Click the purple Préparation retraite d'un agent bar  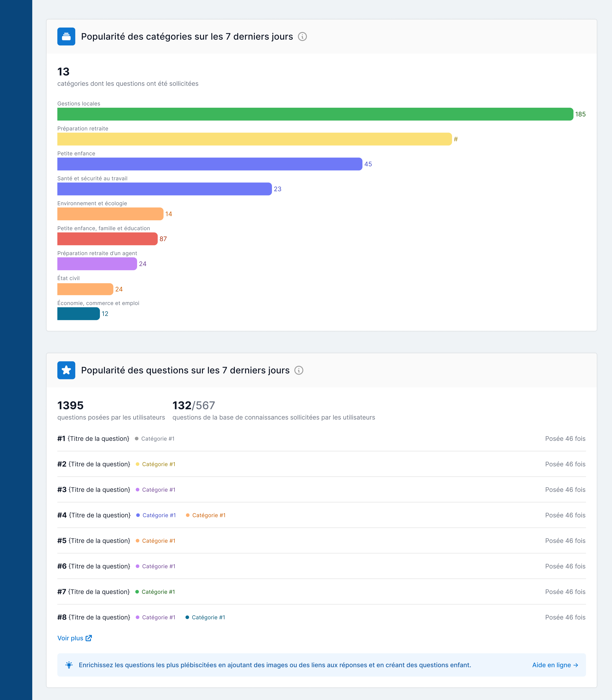97,264
